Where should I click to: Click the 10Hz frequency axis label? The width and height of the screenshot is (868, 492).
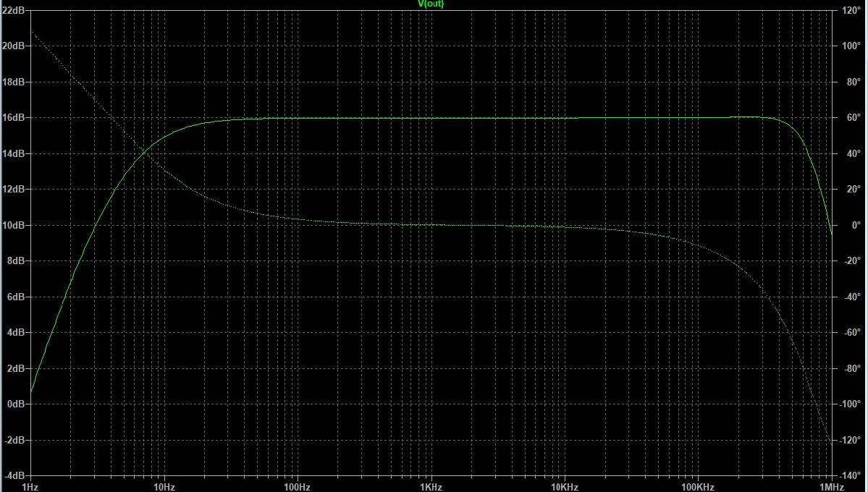click(x=164, y=487)
